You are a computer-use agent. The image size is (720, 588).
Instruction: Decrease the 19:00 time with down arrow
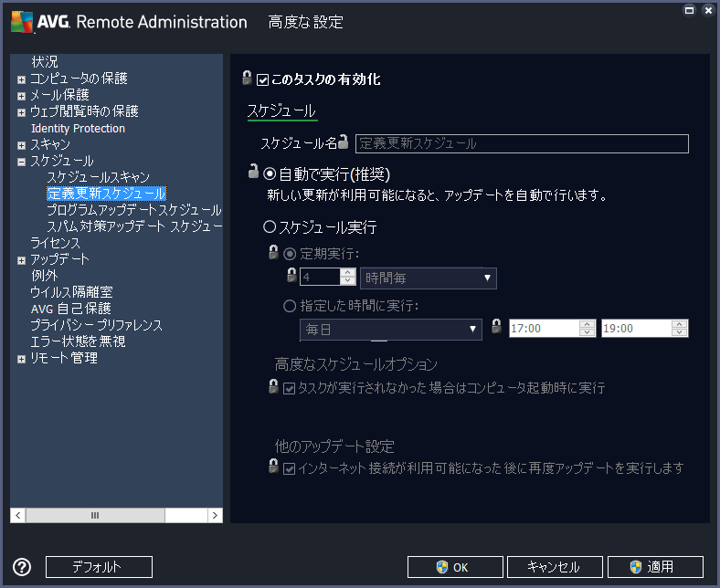point(679,332)
